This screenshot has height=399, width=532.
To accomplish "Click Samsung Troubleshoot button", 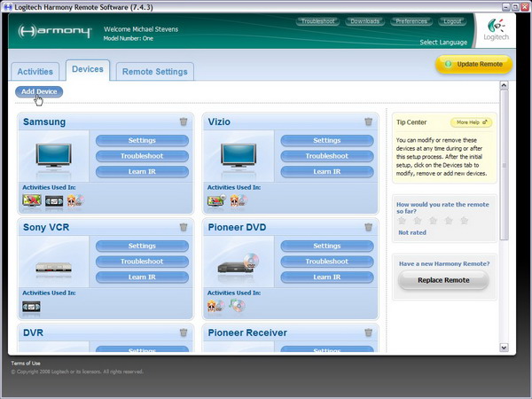I will (142, 156).
